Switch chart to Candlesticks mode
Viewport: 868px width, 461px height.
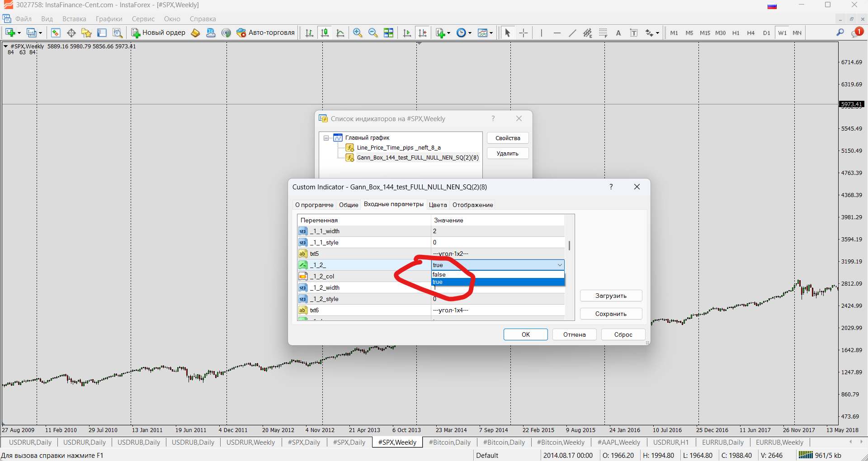tap(325, 33)
